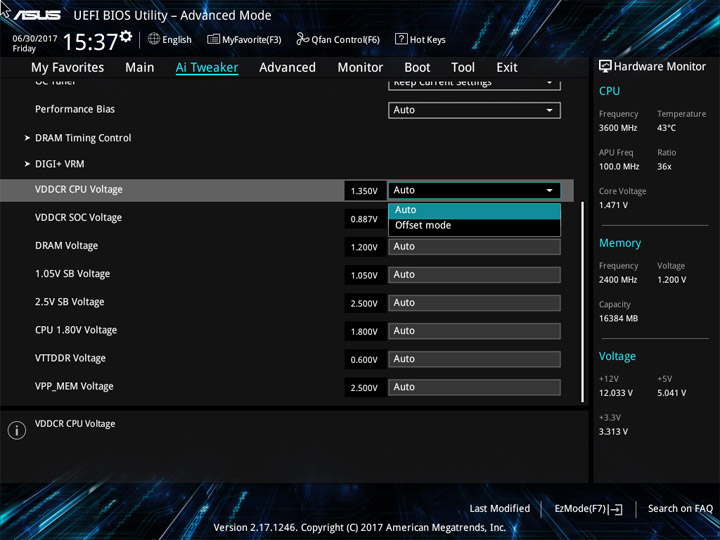Click the 2.5V SB Voltage Auto field
The height and width of the screenshot is (540, 720).
(x=474, y=303)
